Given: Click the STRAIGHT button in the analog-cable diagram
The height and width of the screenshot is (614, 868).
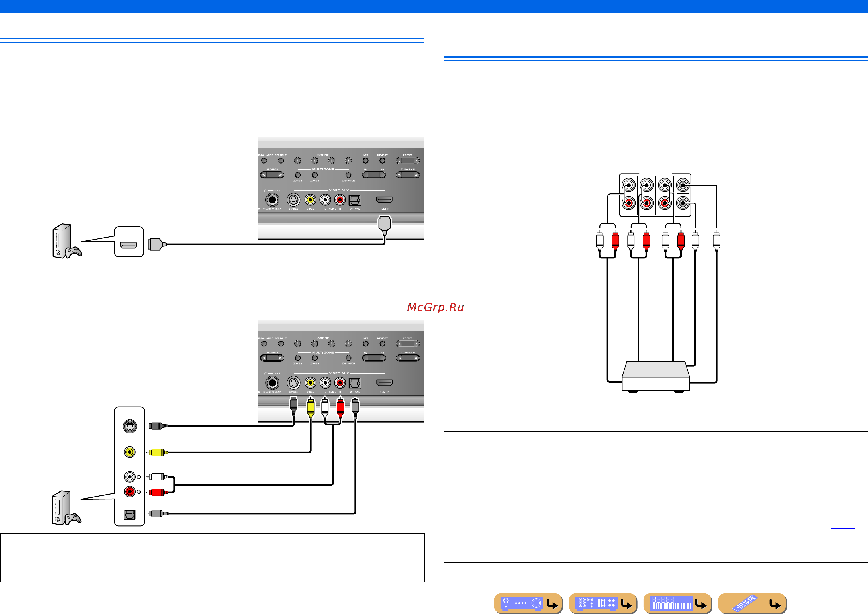Looking at the screenshot, I should [x=281, y=344].
